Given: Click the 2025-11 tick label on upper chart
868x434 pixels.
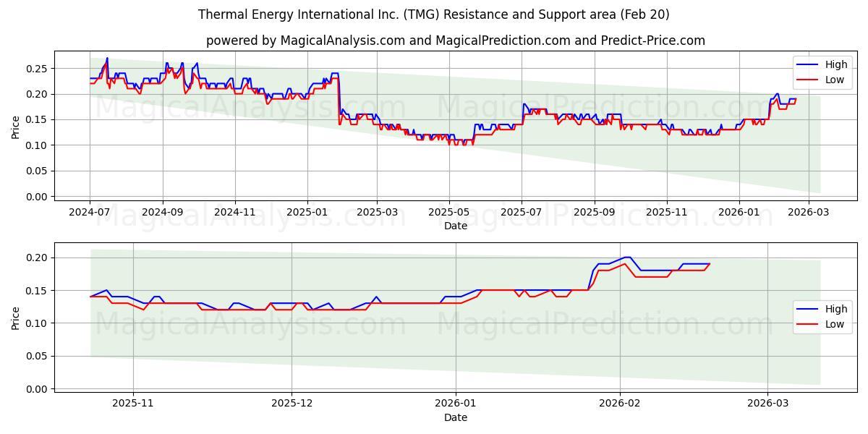Looking at the screenshot, I should coord(667,213).
